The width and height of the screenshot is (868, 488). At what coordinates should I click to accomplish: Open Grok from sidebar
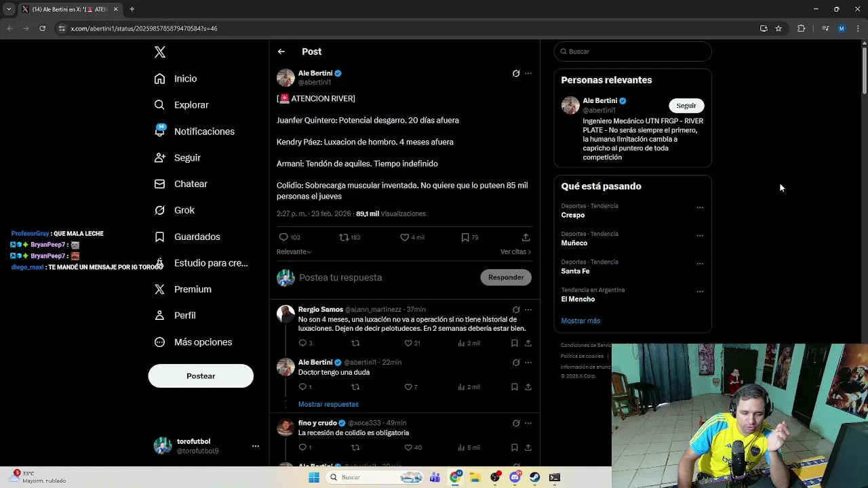(174, 210)
